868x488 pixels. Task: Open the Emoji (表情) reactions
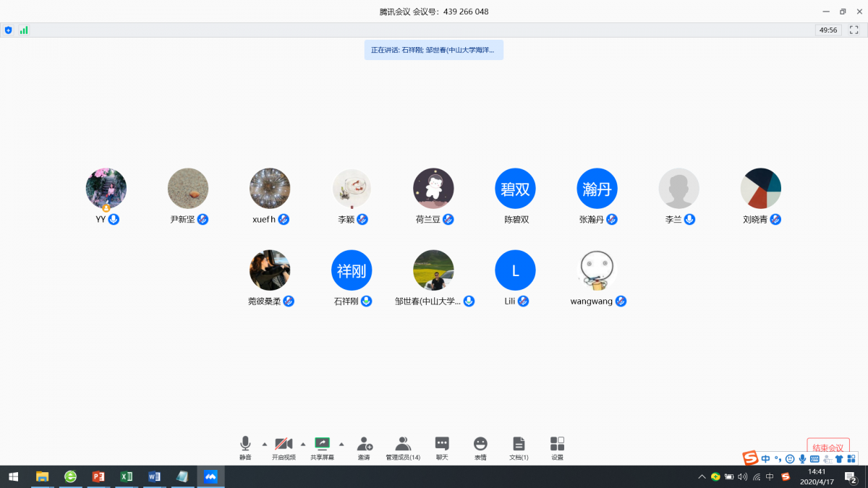[x=480, y=448]
